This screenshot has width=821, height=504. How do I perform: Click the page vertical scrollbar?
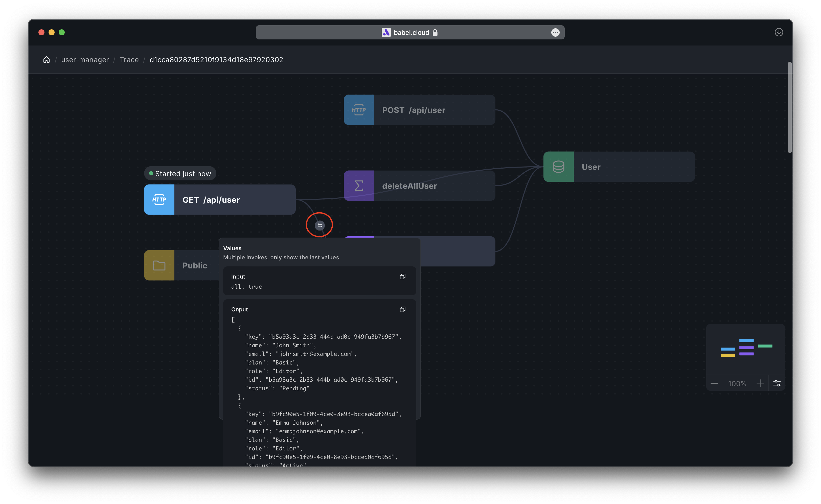(x=790, y=107)
